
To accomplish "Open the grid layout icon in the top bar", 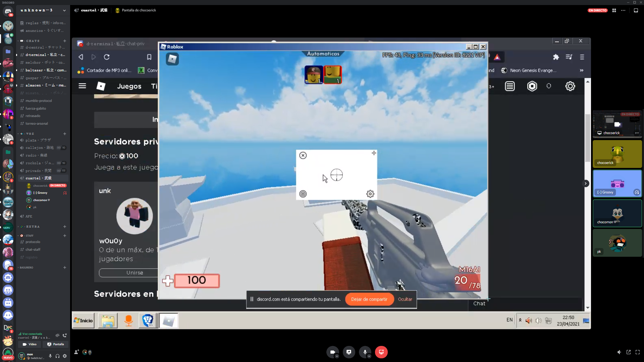I will point(614,10).
